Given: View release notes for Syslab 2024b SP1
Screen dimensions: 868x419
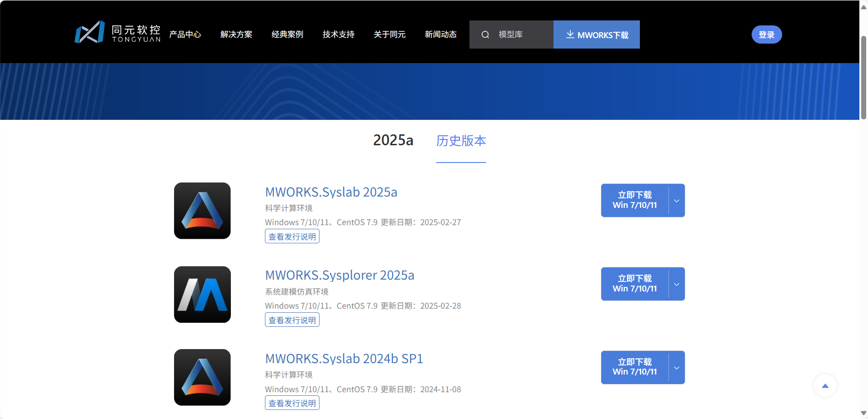Looking at the screenshot, I should 292,403.
